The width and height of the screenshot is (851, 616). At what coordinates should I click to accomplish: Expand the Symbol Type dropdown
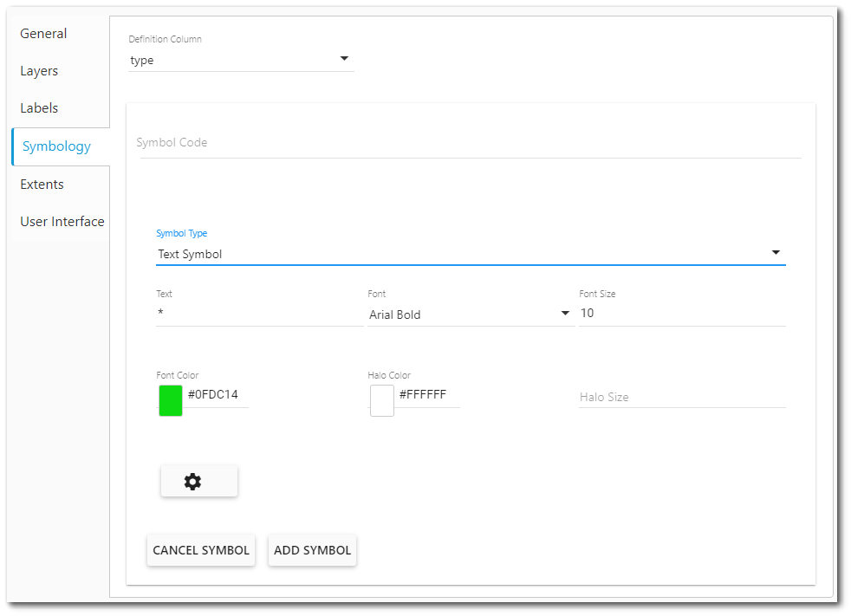pyautogui.click(x=776, y=252)
